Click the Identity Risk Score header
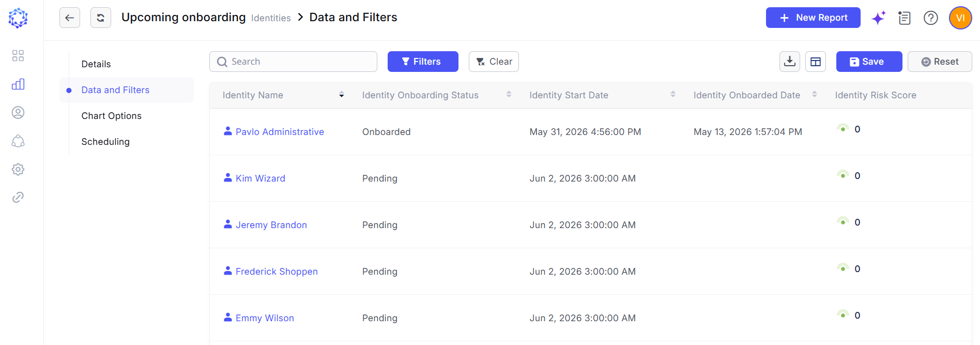The height and width of the screenshot is (345, 980). (876, 95)
